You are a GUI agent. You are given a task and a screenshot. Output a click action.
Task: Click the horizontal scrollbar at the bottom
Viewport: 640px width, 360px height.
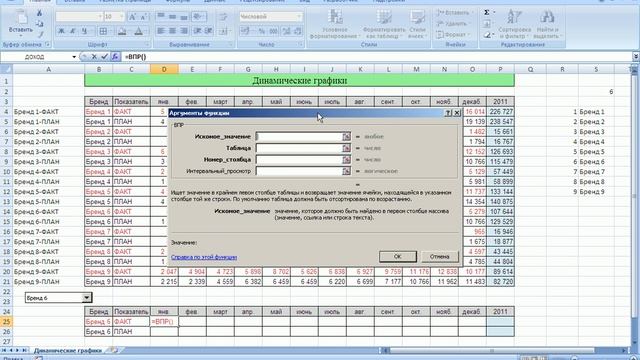492,351
